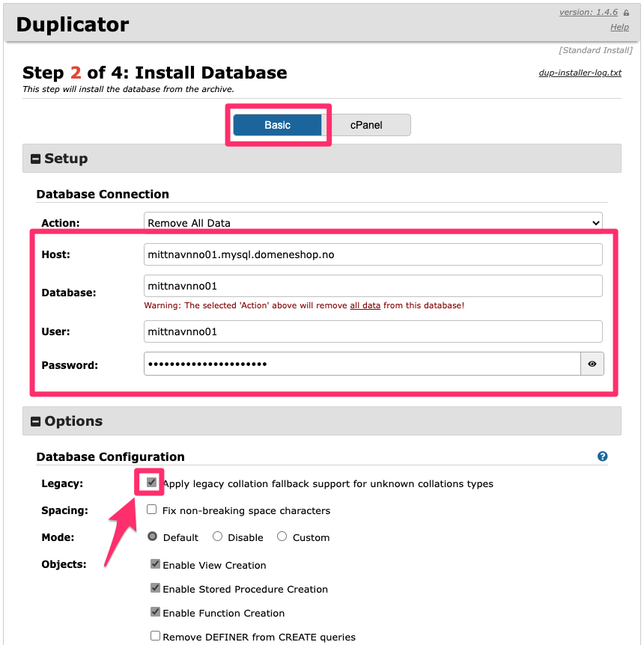Click the 'all data' warning link
Screen dimensions: 644x645
(x=365, y=305)
